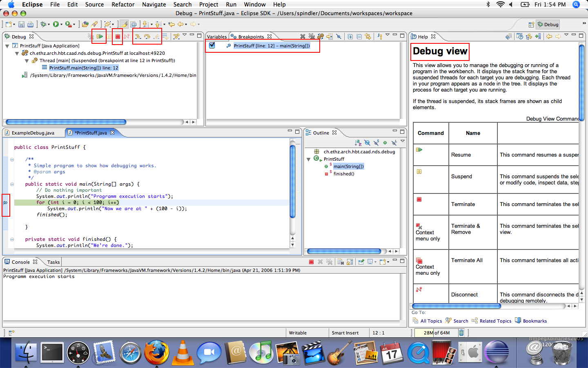This screenshot has height=368, width=588.
Task: Click the Disconnect icon in Debug toolbar
Action: (127, 36)
